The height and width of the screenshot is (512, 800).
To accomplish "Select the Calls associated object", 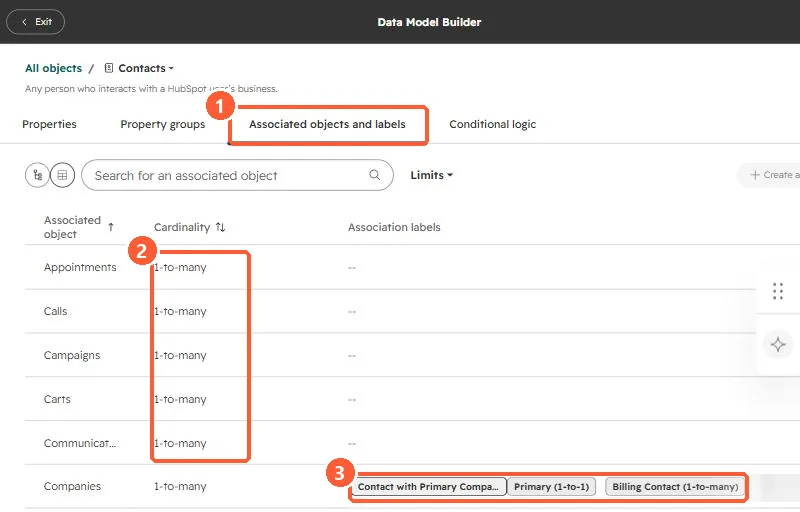I will click(55, 311).
